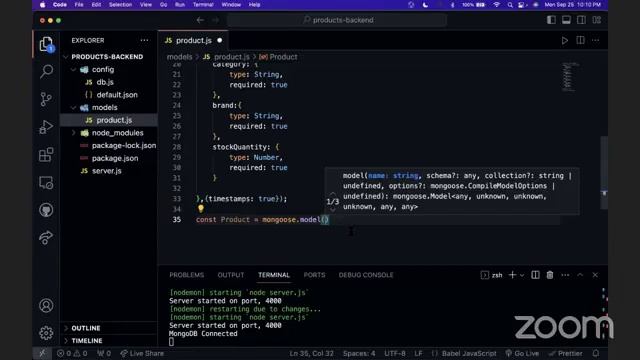The image size is (640, 360).
Task: Maximize the panel with the up chevron
Action: pyautogui.click(x=580, y=275)
